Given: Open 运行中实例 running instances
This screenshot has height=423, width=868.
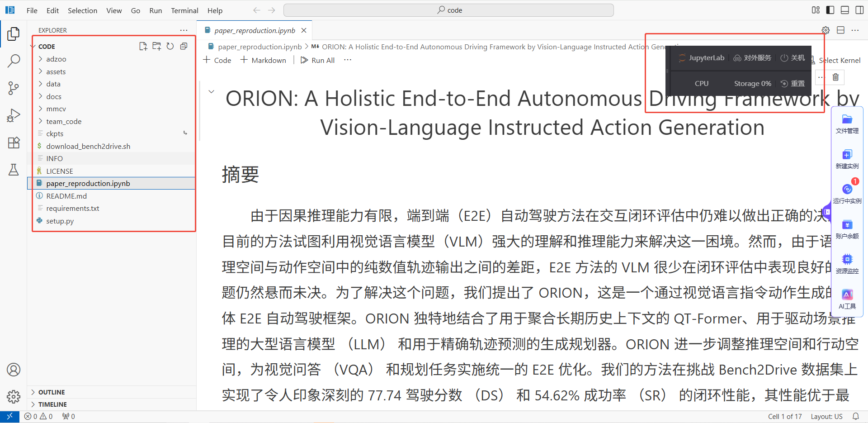Looking at the screenshot, I should 847,194.
